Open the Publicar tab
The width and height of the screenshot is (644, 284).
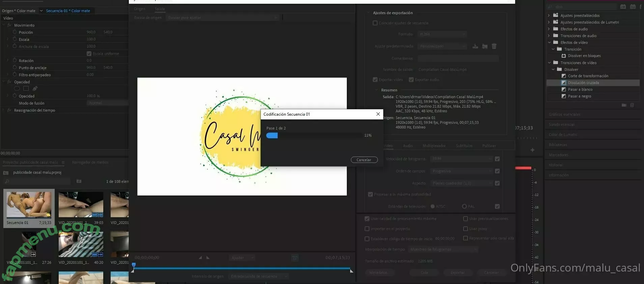pyautogui.click(x=489, y=146)
